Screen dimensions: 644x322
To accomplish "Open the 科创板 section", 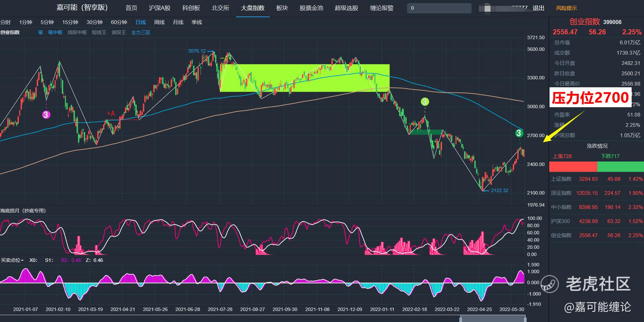I will pyautogui.click(x=191, y=8).
